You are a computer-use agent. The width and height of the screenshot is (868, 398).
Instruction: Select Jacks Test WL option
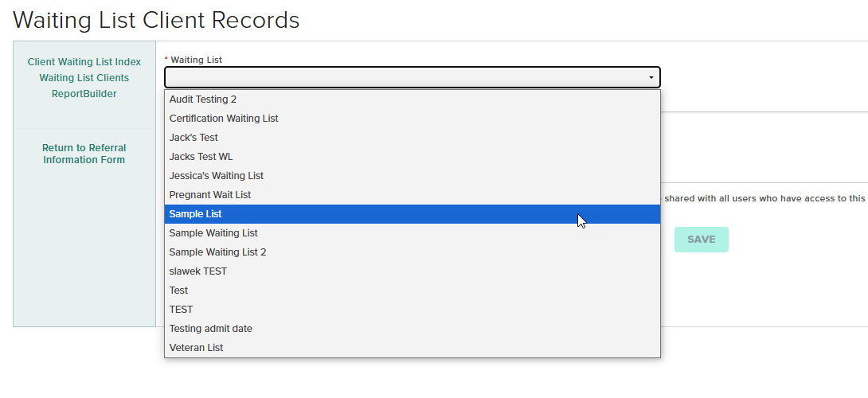click(x=201, y=157)
